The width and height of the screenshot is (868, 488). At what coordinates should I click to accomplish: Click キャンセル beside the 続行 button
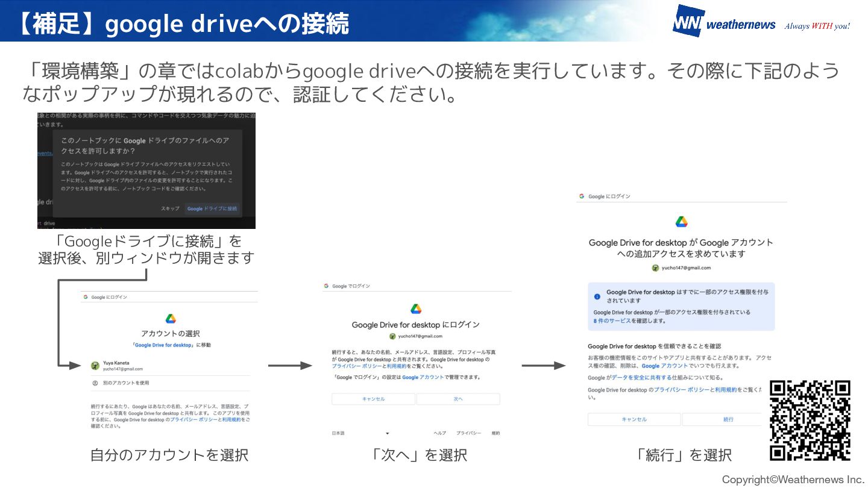[x=634, y=419]
